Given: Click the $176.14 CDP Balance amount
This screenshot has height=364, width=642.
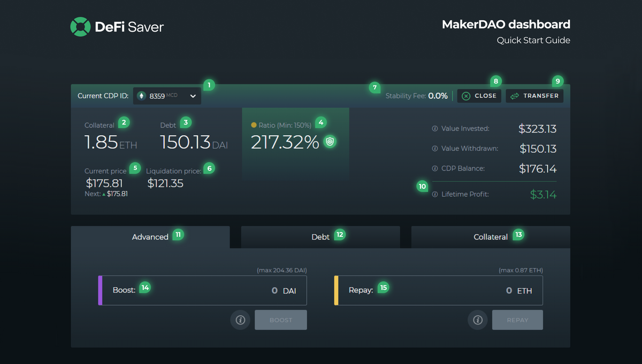Looking at the screenshot, I should [x=538, y=169].
